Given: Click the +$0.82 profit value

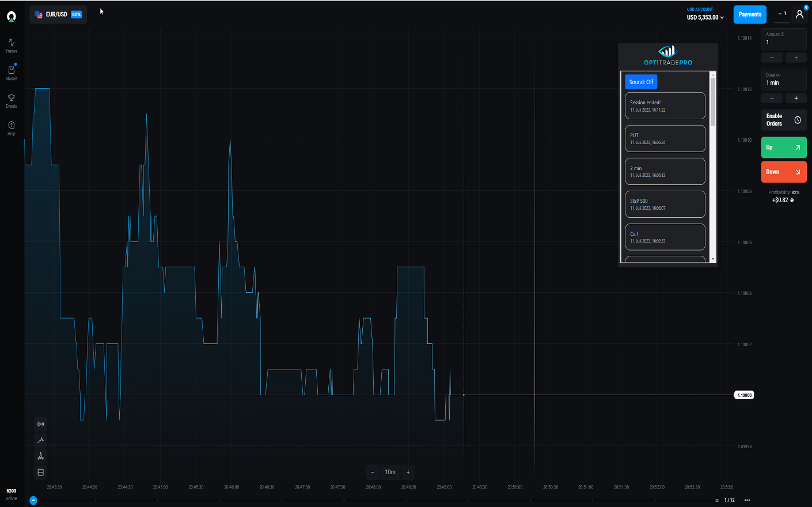Looking at the screenshot, I should [x=780, y=200].
